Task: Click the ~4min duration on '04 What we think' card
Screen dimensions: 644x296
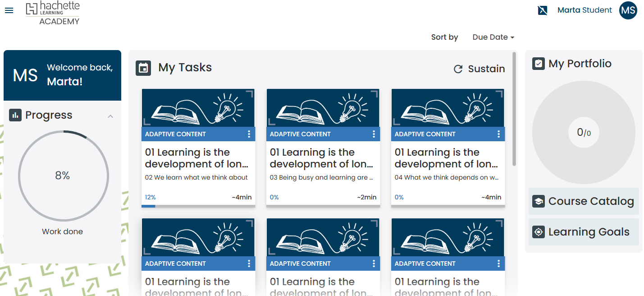Action: [492, 197]
